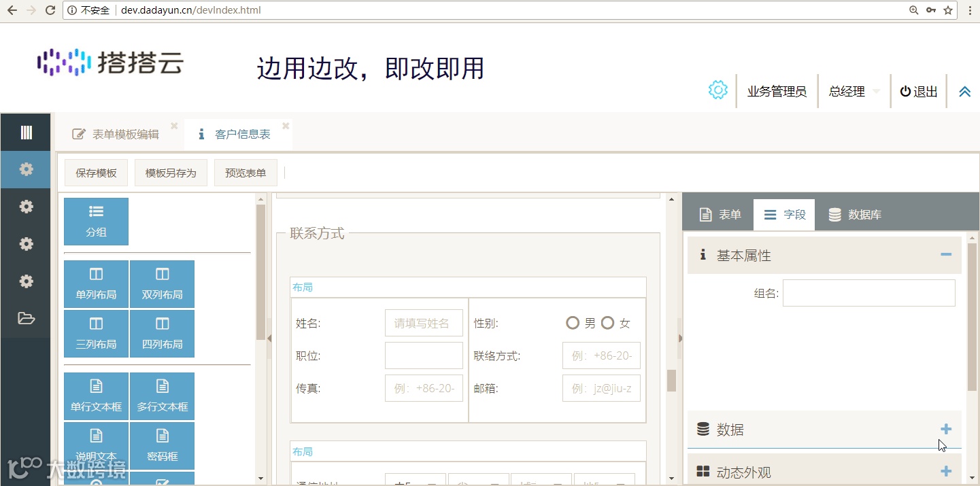Click browser address bar URL
The width and height of the screenshot is (980, 486).
pyautogui.click(x=190, y=10)
